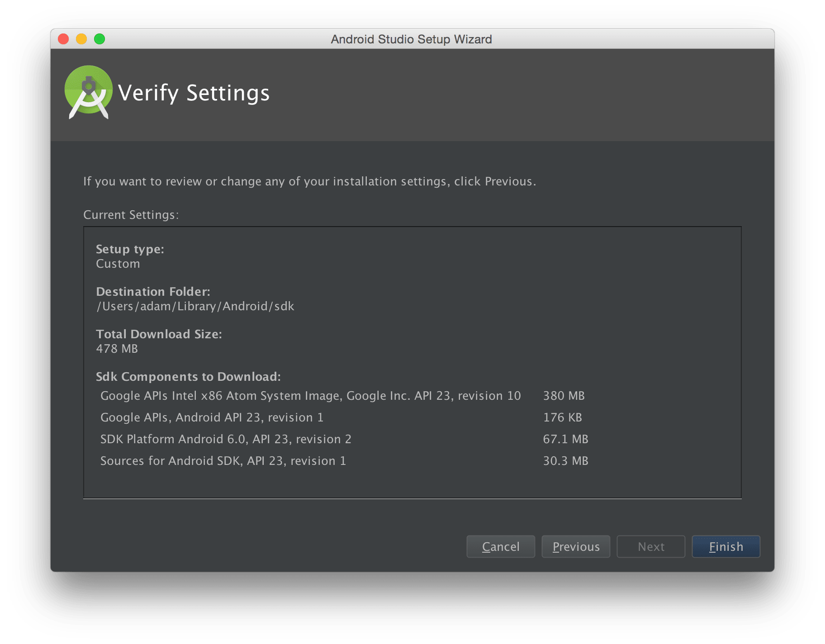Click the 'Destination Folder:' label
This screenshot has width=825, height=644.
pos(153,292)
